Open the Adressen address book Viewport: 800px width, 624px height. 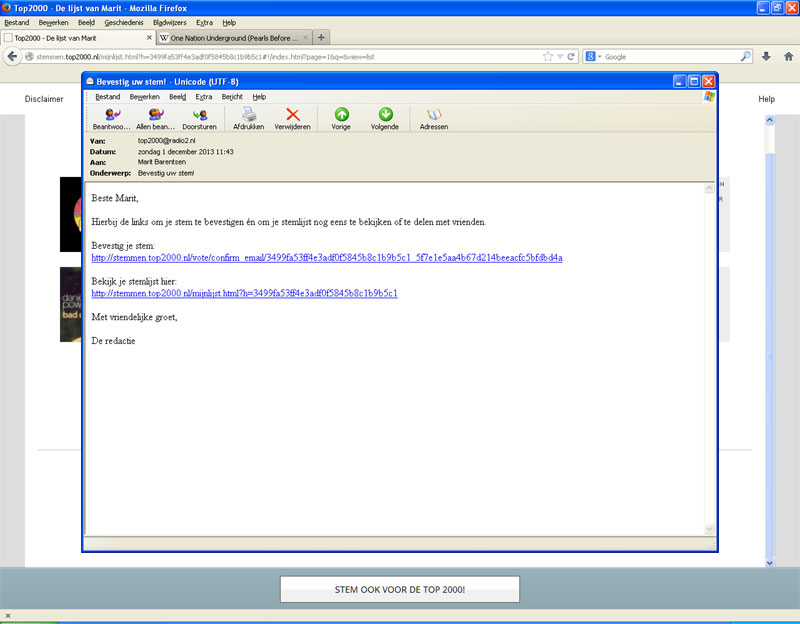pyautogui.click(x=434, y=116)
